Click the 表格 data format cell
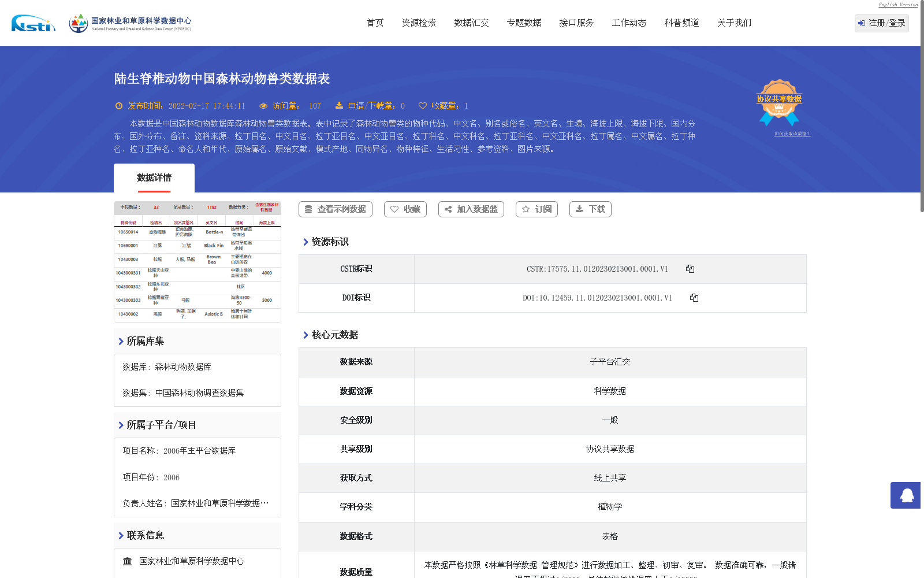Screen dimensions: 924x578 (610, 536)
